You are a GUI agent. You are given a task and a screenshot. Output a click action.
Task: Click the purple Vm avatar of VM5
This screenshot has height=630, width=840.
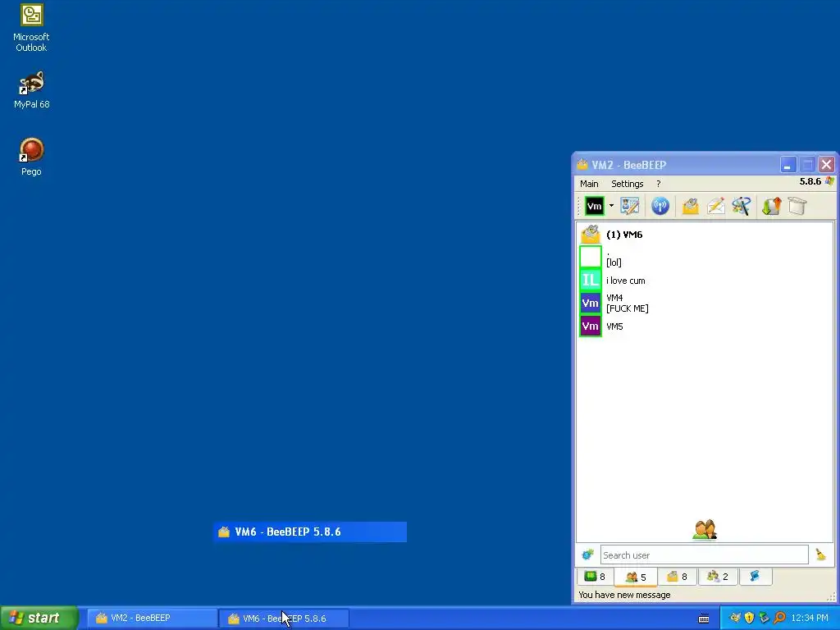pos(591,326)
